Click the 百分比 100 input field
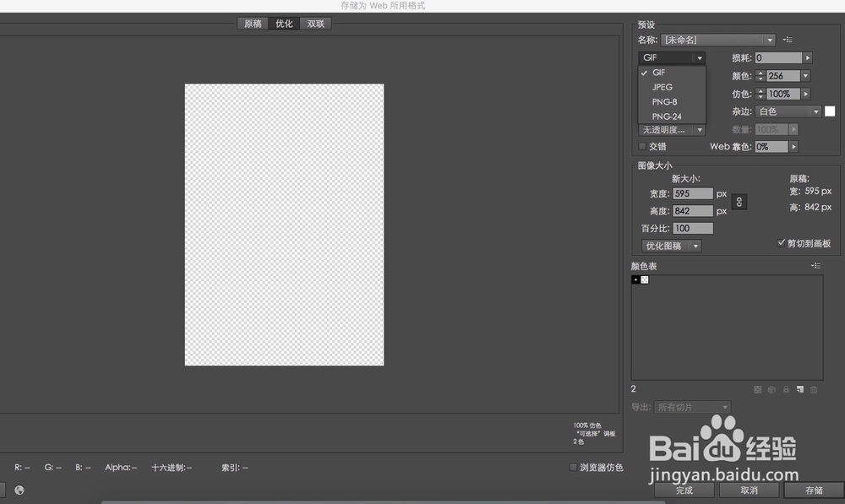845x504 pixels. pos(693,228)
